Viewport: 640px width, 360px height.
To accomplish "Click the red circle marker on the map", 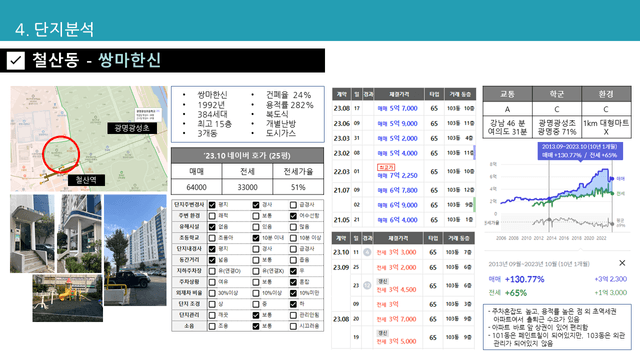I will point(60,154).
